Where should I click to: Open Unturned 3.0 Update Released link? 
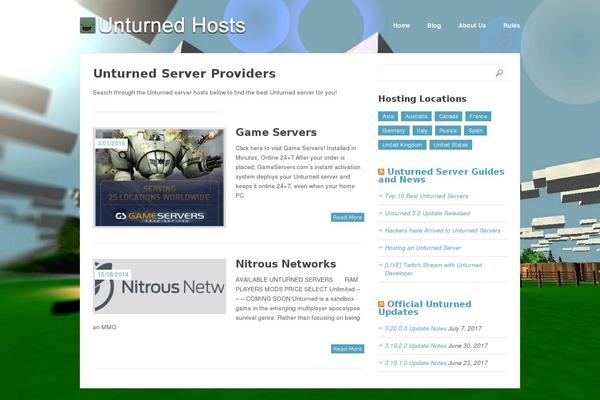(x=427, y=213)
